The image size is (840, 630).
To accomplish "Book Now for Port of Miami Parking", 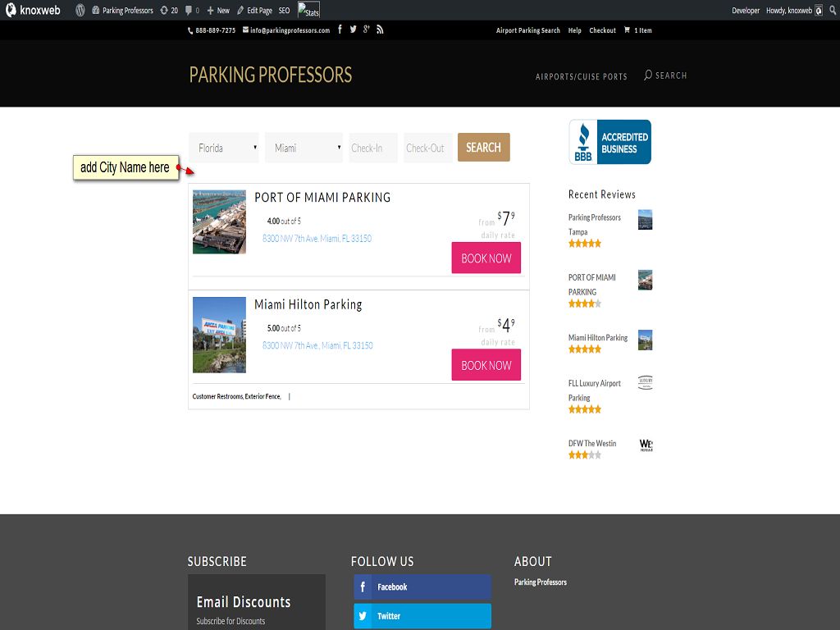I will 486,258.
